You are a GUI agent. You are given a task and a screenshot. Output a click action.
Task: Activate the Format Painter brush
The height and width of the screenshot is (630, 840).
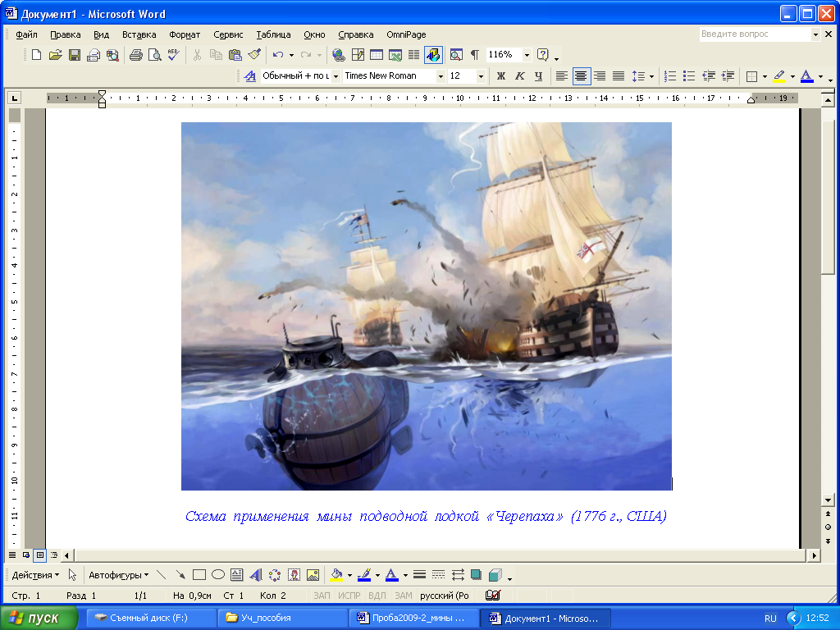pos(254,55)
